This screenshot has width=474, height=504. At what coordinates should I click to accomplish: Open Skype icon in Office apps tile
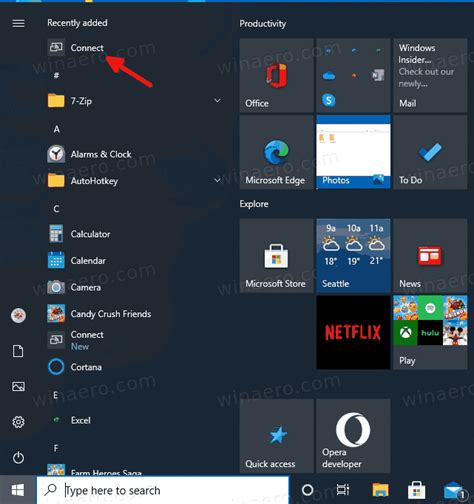[x=329, y=100]
